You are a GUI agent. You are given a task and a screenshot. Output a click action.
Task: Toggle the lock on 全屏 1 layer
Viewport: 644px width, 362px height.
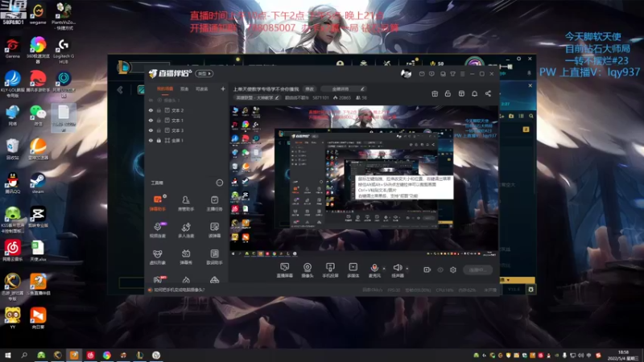(x=159, y=140)
